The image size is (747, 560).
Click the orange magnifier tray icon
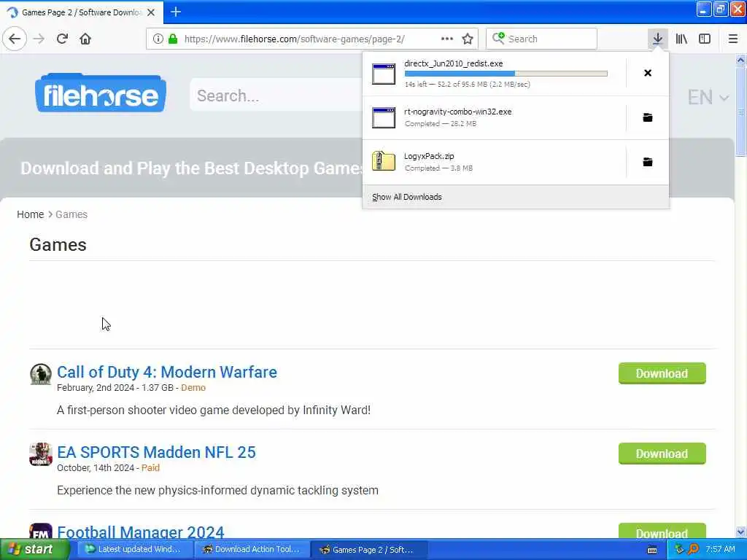point(693,549)
